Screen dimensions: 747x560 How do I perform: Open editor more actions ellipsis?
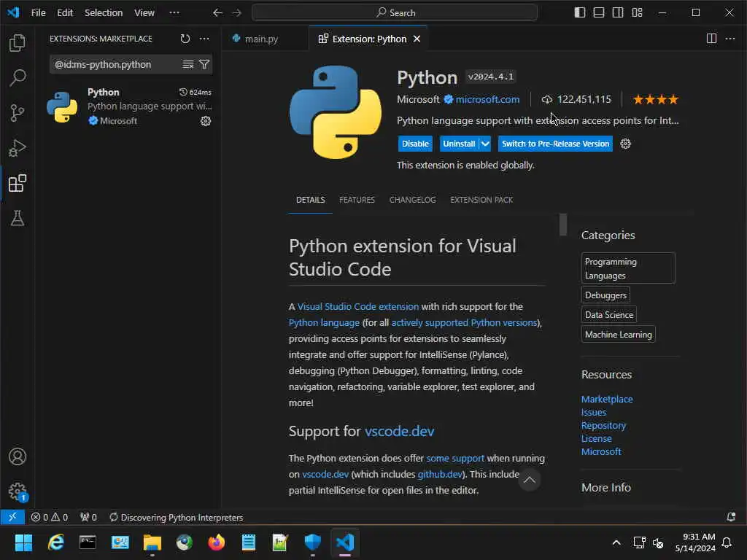(729, 39)
